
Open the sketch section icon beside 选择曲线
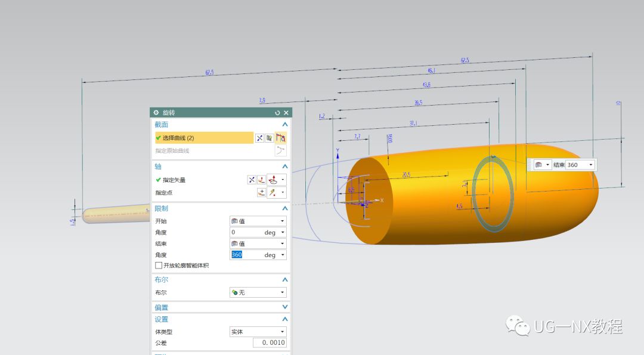click(x=269, y=138)
